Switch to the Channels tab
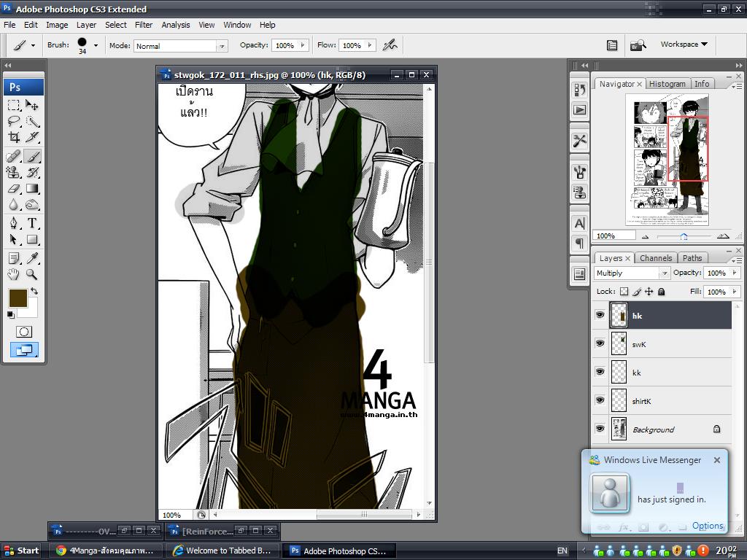The width and height of the screenshot is (747, 560). [x=656, y=258]
